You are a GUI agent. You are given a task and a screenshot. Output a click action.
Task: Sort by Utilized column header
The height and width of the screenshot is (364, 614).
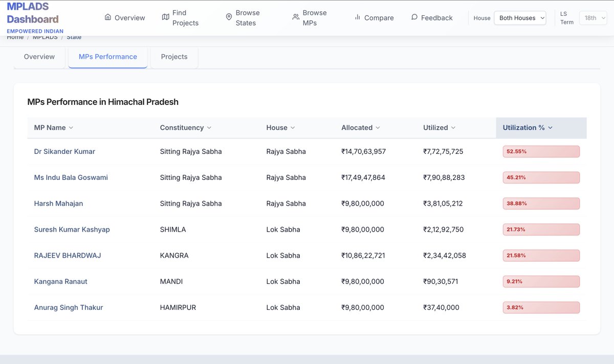click(x=439, y=128)
